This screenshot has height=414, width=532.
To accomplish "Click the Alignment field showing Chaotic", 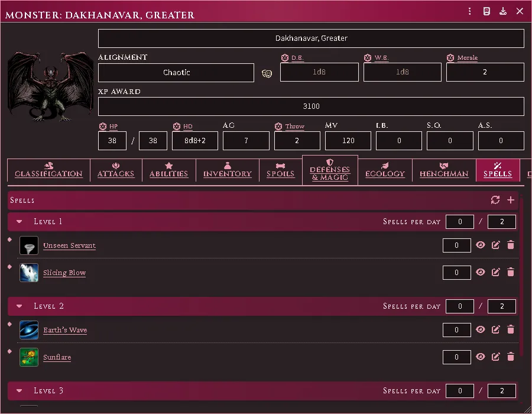I will [x=176, y=73].
